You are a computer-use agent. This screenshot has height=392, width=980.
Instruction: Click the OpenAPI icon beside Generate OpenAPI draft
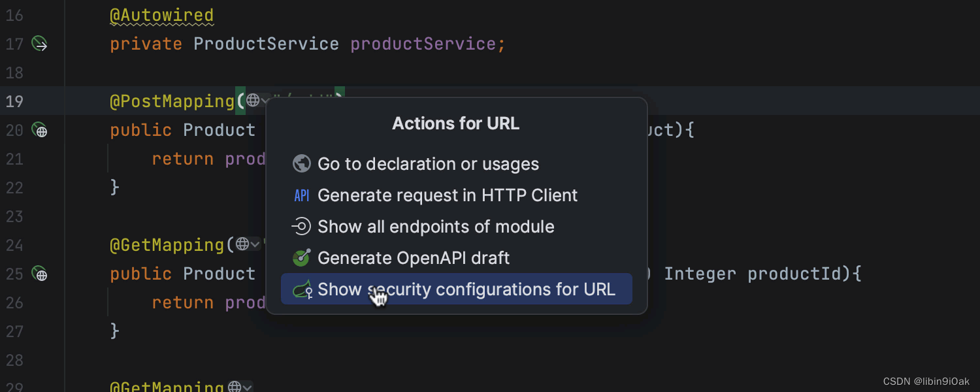coord(301,258)
